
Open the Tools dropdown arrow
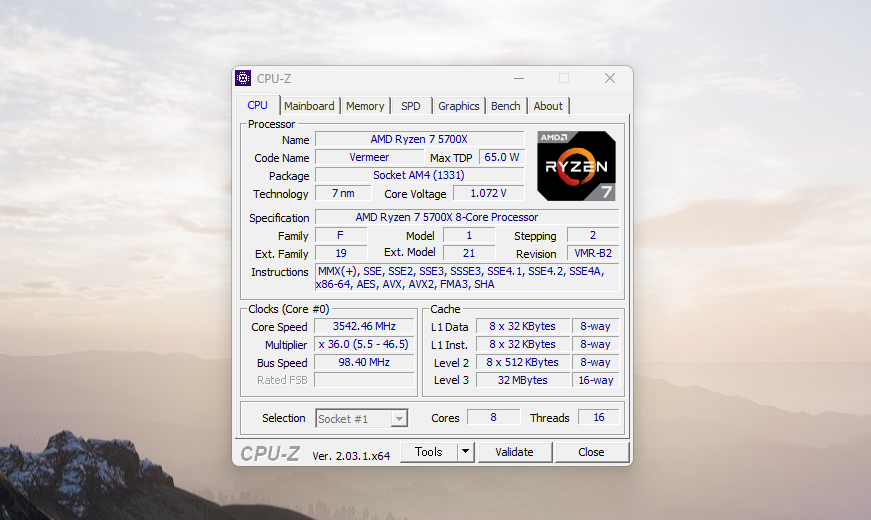tap(465, 452)
